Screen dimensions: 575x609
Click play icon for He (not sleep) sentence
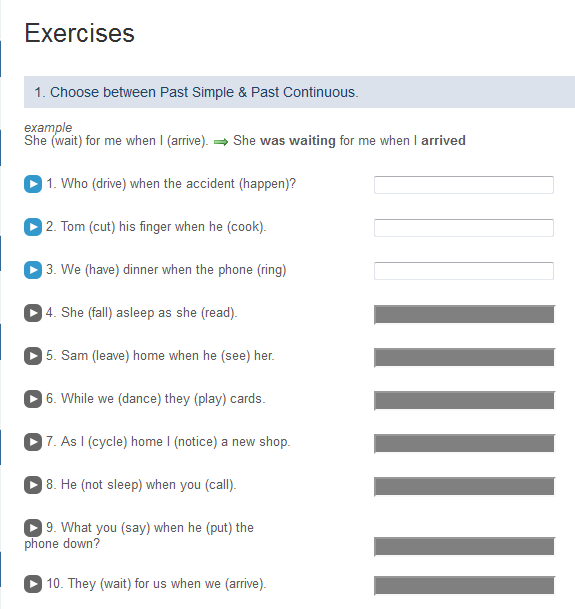coord(33,485)
